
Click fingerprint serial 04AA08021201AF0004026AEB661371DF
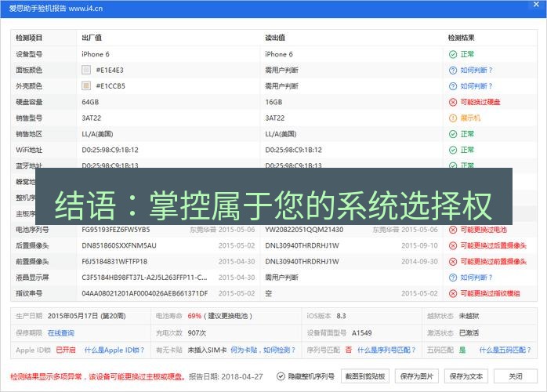(x=145, y=293)
